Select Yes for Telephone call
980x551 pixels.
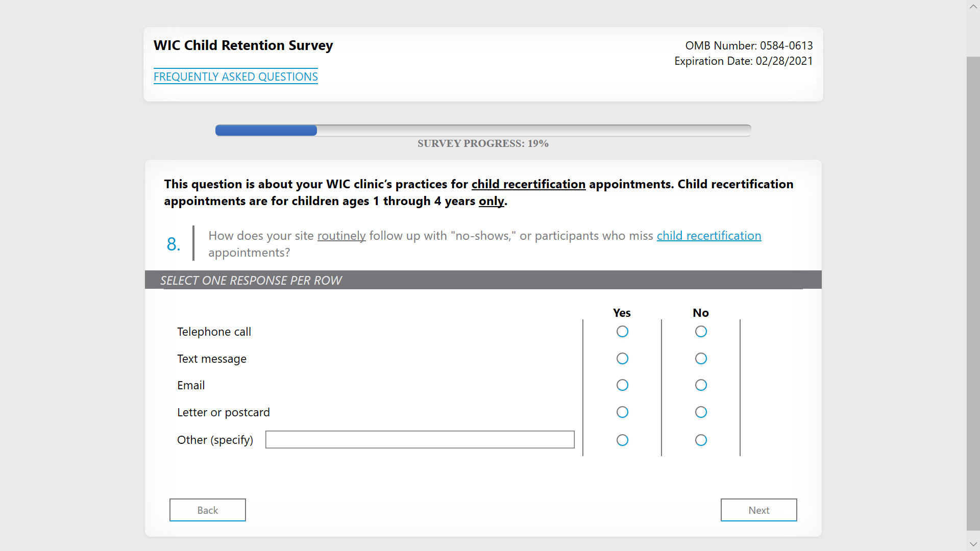[622, 332]
